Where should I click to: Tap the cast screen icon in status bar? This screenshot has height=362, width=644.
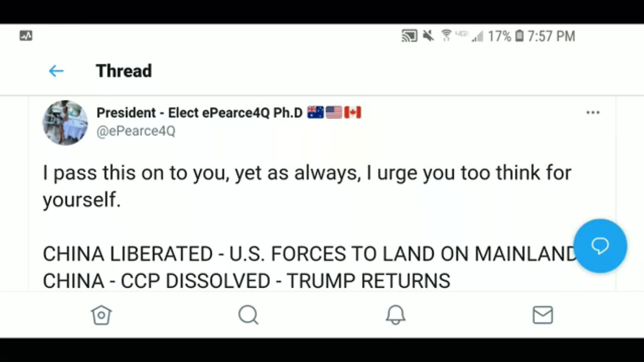pyautogui.click(x=409, y=36)
